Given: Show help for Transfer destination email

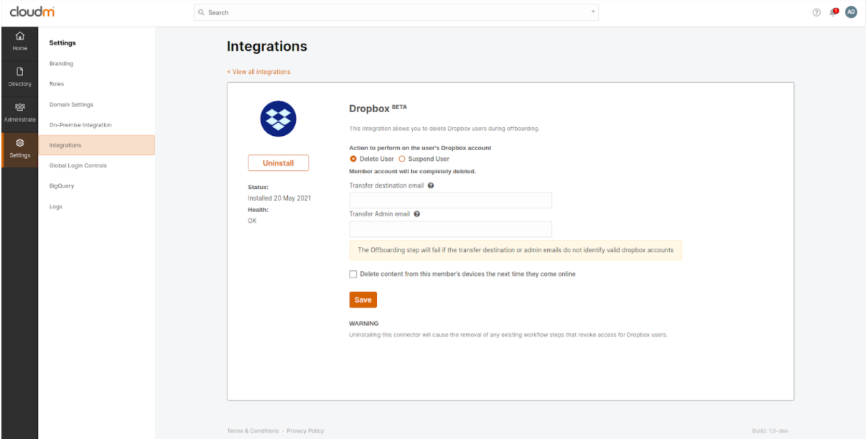Looking at the screenshot, I should pyautogui.click(x=431, y=185).
